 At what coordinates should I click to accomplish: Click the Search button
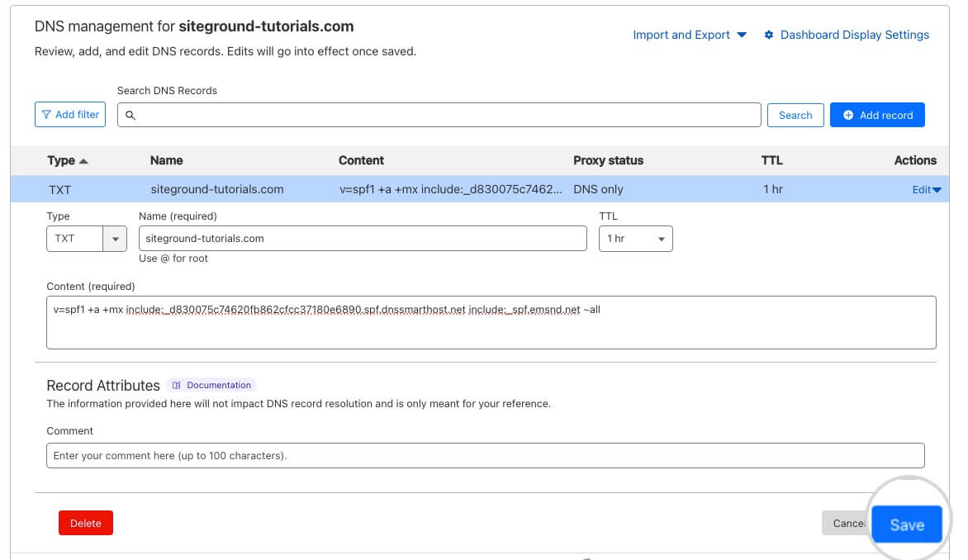[x=795, y=116]
